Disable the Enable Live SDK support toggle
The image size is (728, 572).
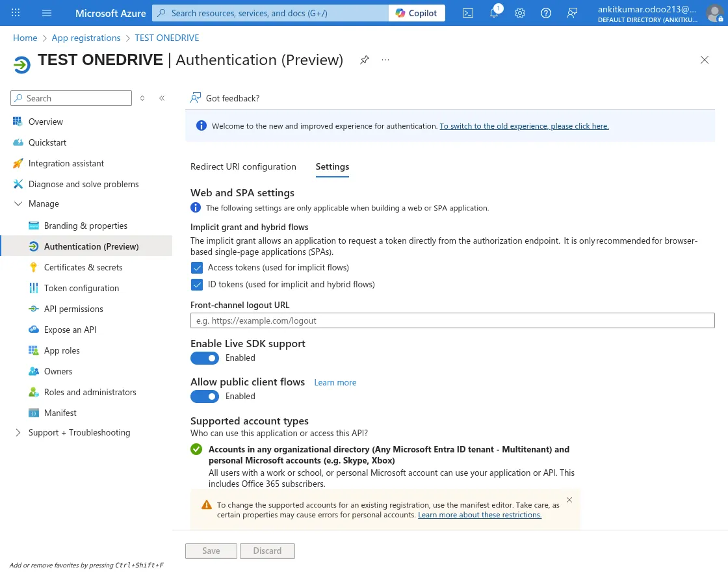point(205,358)
